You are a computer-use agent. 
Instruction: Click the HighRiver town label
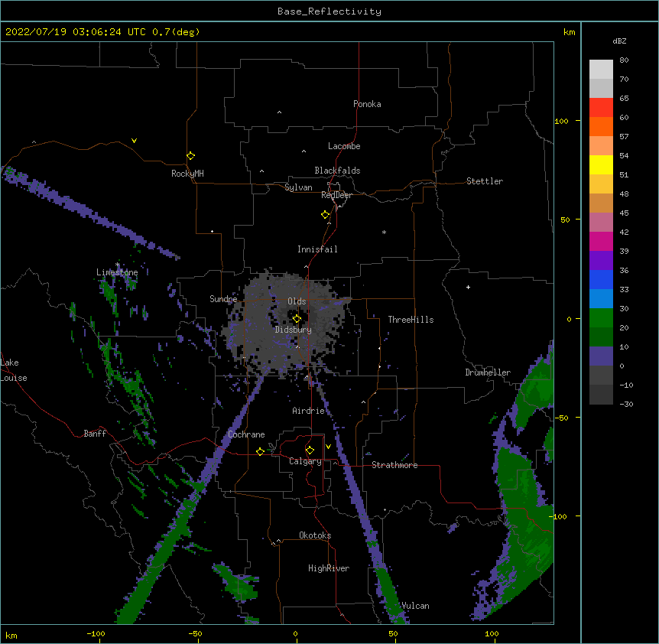tap(329, 568)
